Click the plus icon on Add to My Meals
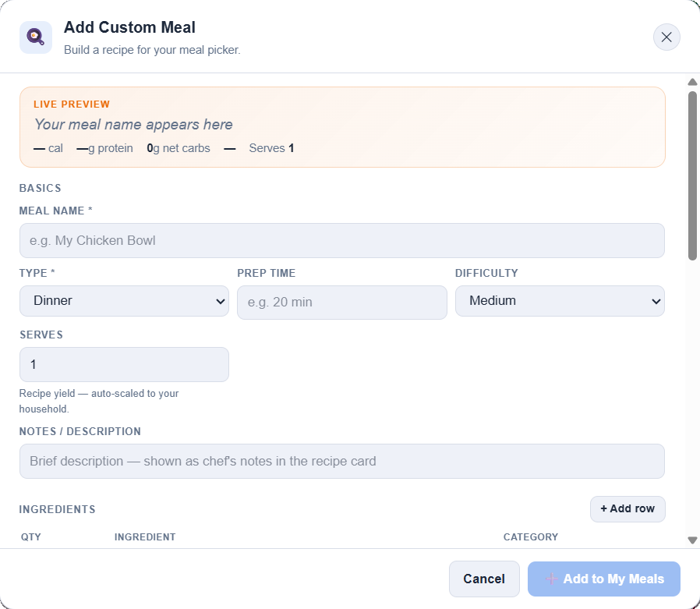This screenshot has width=700, height=609. click(x=551, y=579)
